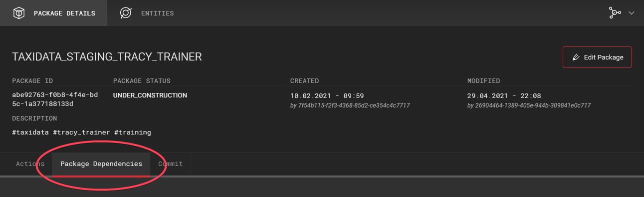Click the creator ID starting 7f54b115

(350, 105)
